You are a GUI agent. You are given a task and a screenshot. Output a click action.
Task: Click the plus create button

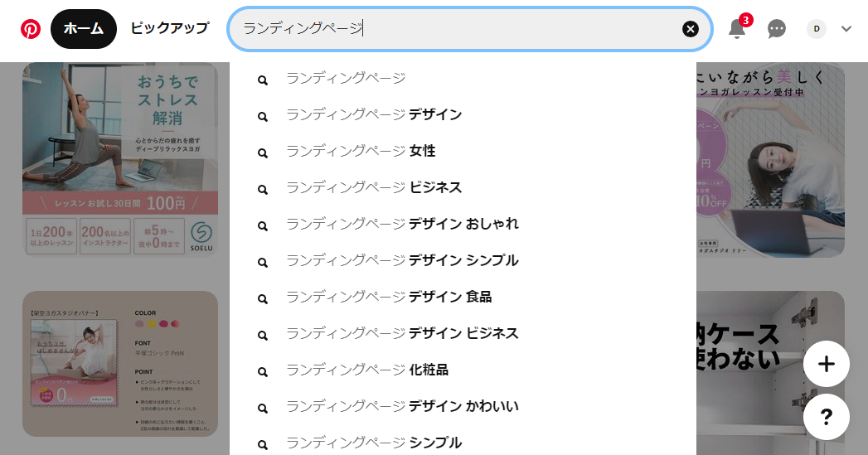827,364
